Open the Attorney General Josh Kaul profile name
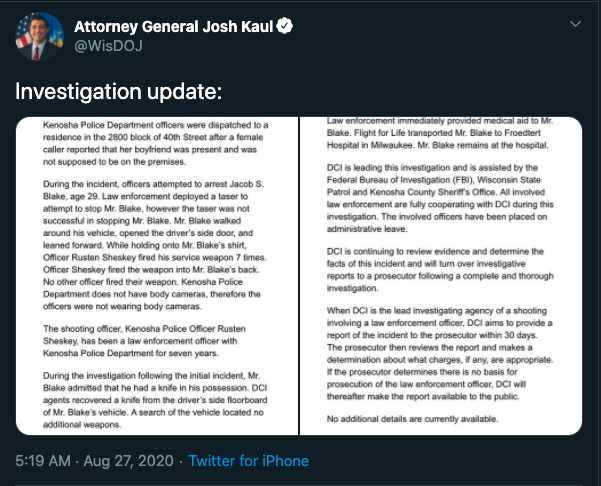Viewport: 601px width, 486px height. pyautogui.click(x=174, y=26)
